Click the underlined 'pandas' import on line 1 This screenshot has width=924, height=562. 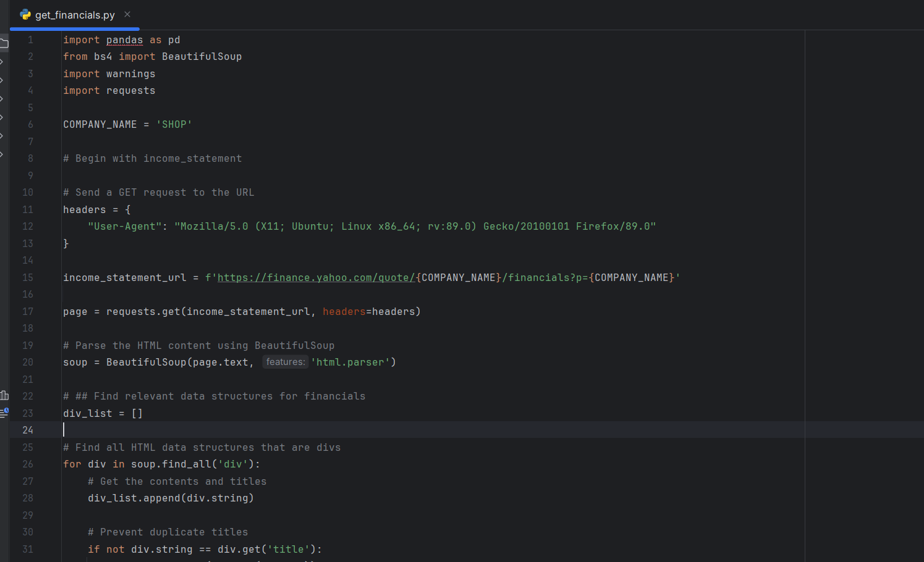(x=124, y=40)
